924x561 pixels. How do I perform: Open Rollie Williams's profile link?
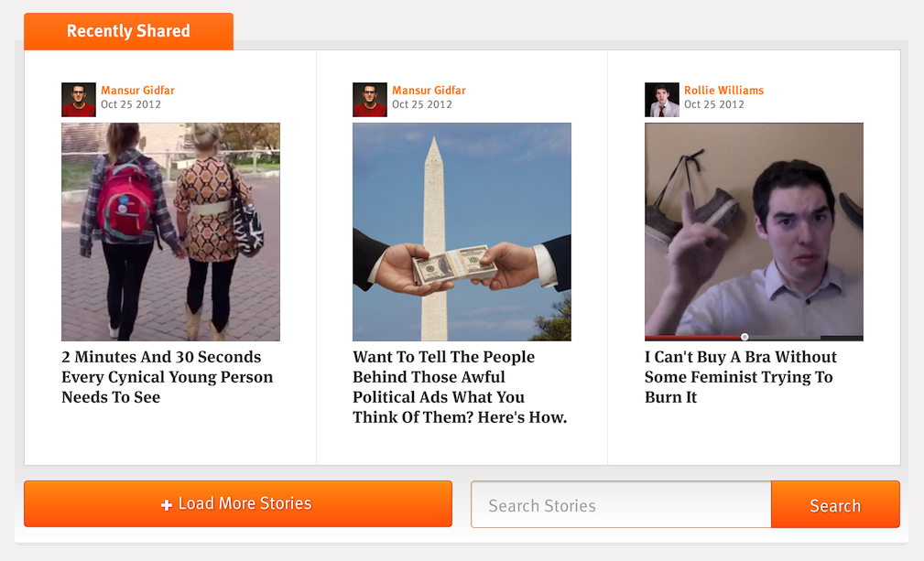pos(725,90)
